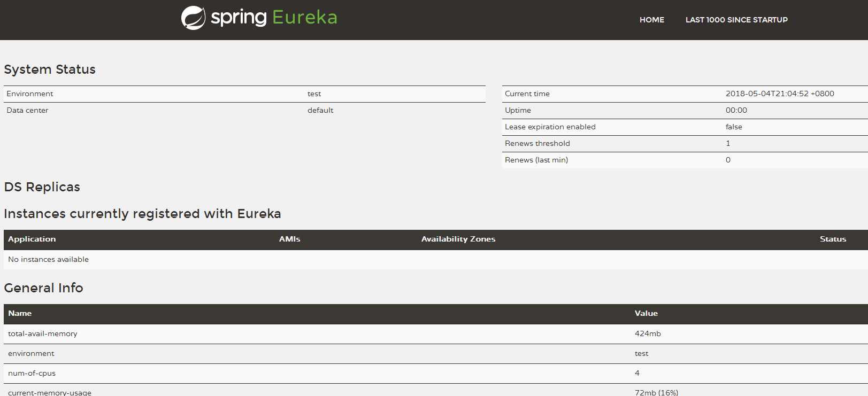
Task: Click the Spring leaf logo icon
Action: click(x=193, y=18)
